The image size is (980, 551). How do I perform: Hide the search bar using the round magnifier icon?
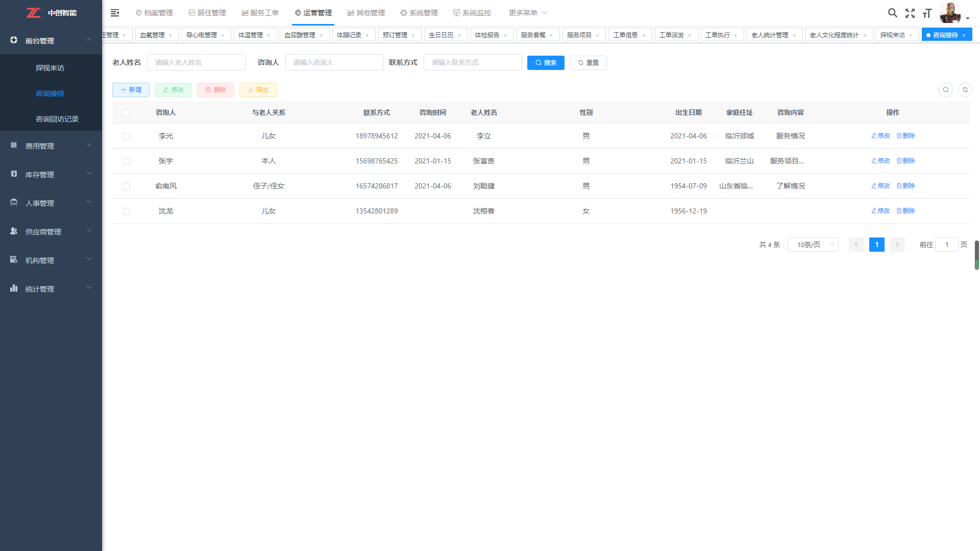click(945, 90)
